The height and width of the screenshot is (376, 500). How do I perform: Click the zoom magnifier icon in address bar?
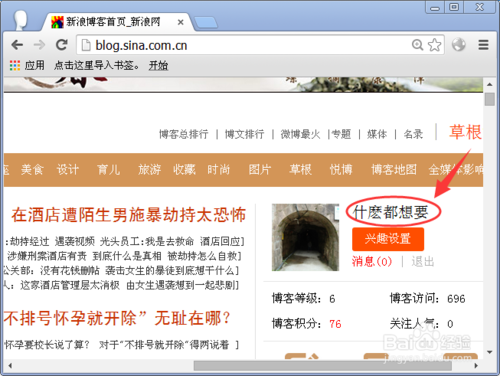point(417,45)
